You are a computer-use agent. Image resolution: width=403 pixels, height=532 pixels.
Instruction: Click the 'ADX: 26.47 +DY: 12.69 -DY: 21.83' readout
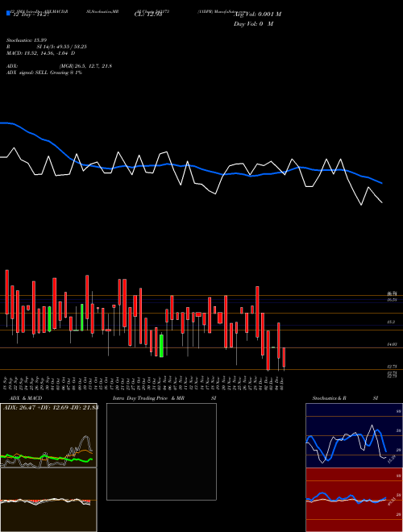[x=51, y=407]
